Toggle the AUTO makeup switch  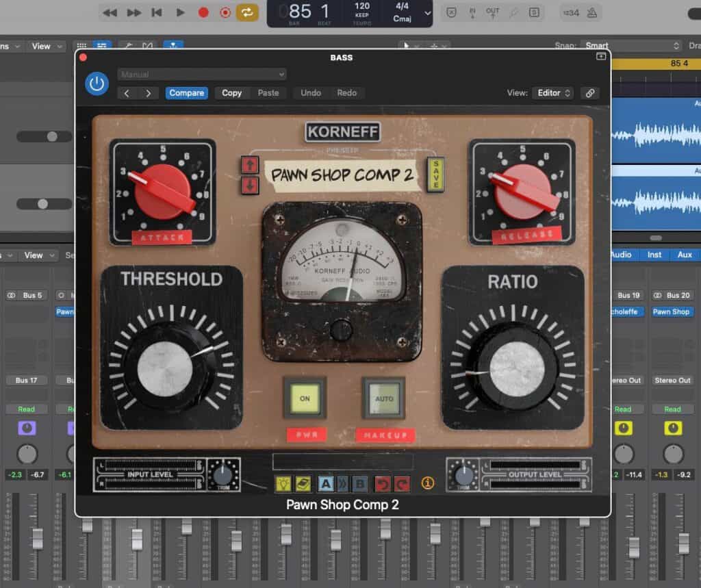click(383, 398)
